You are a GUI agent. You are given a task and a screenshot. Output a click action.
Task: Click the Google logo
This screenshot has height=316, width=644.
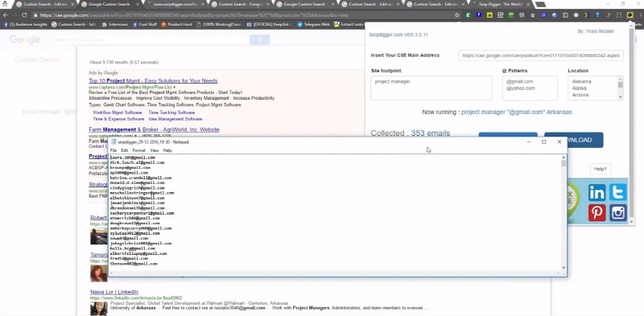pyautogui.click(x=25, y=40)
